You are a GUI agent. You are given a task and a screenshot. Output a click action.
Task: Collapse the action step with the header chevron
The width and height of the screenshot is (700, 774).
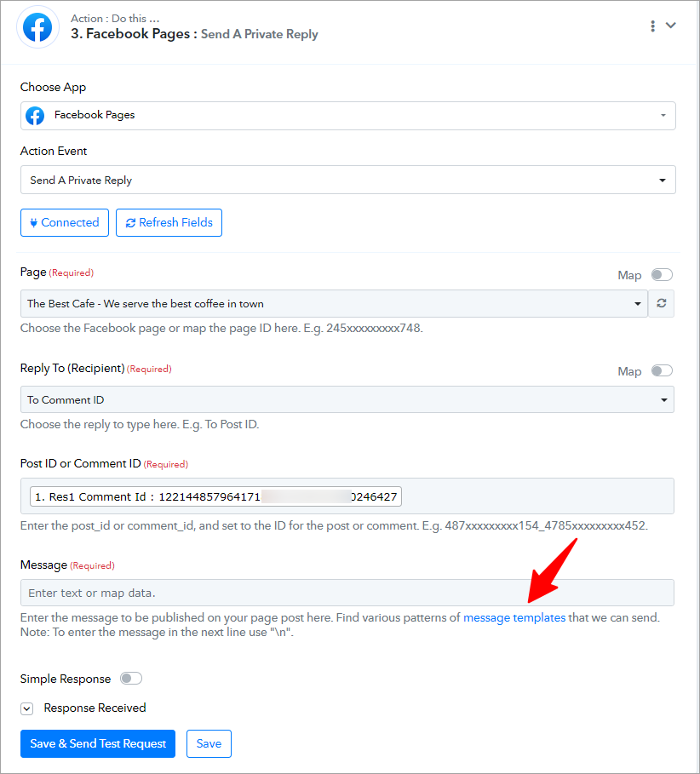point(670,26)
